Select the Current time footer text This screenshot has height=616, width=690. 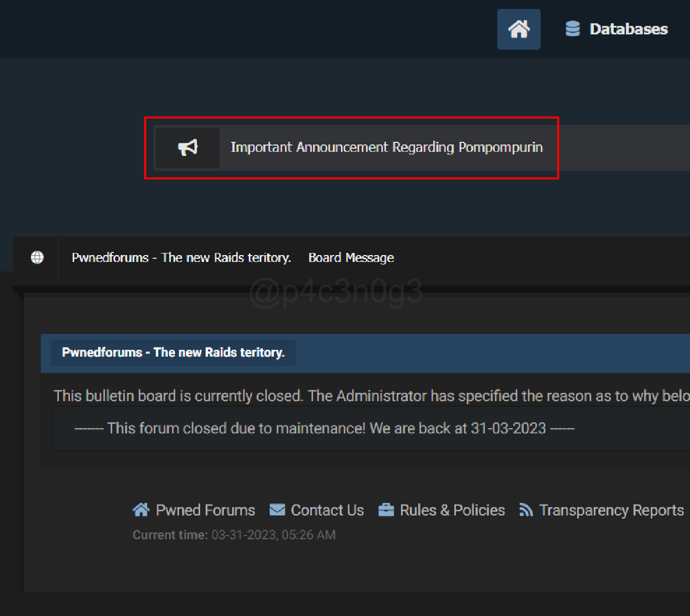tap(234, 535)
